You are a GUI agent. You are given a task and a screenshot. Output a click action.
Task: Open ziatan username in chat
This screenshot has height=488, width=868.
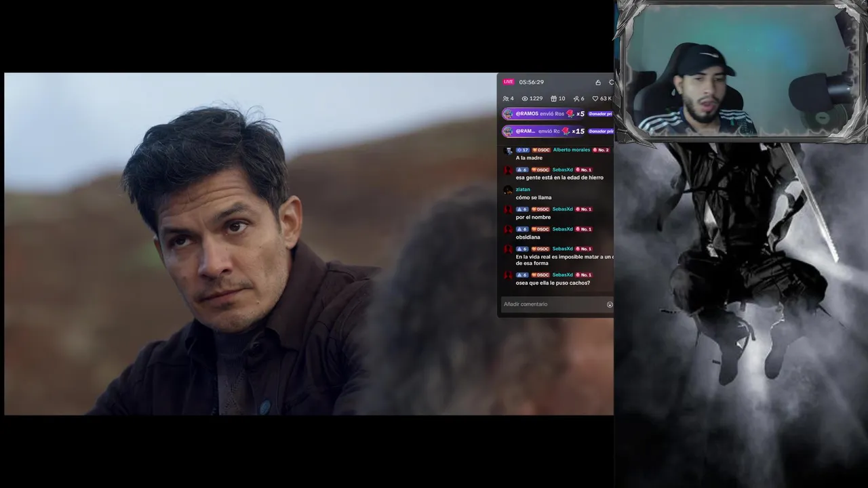[x=523, y=190]
